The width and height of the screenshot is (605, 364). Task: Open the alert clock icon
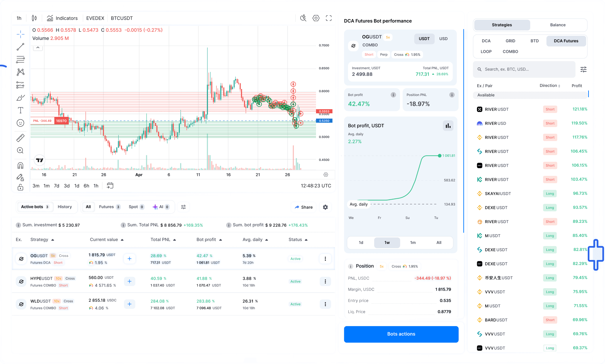click(303, 18)
